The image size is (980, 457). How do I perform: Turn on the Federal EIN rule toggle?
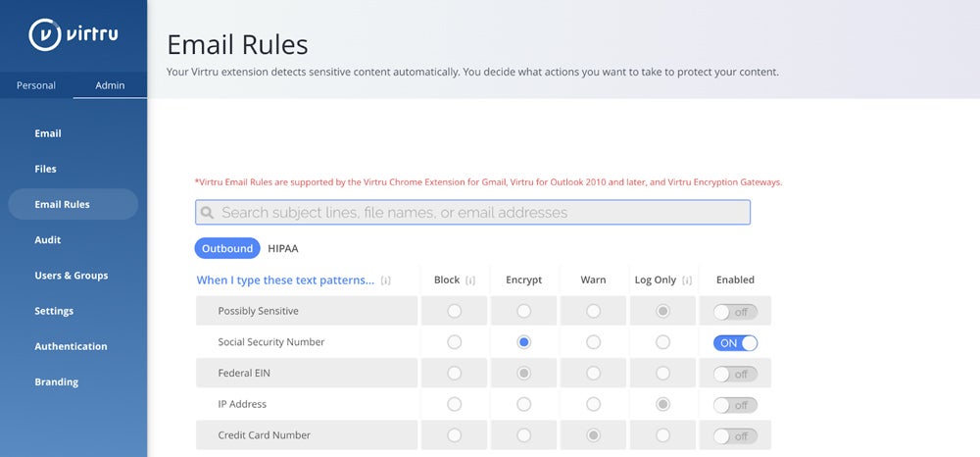[x=735, y=374]
